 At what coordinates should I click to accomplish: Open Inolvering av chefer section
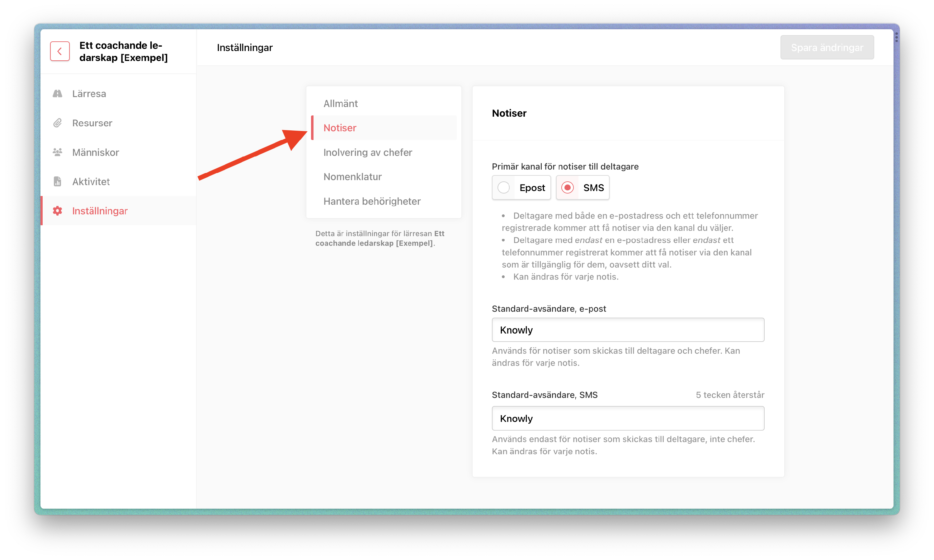pyautogui.click(x=368, y=152)
